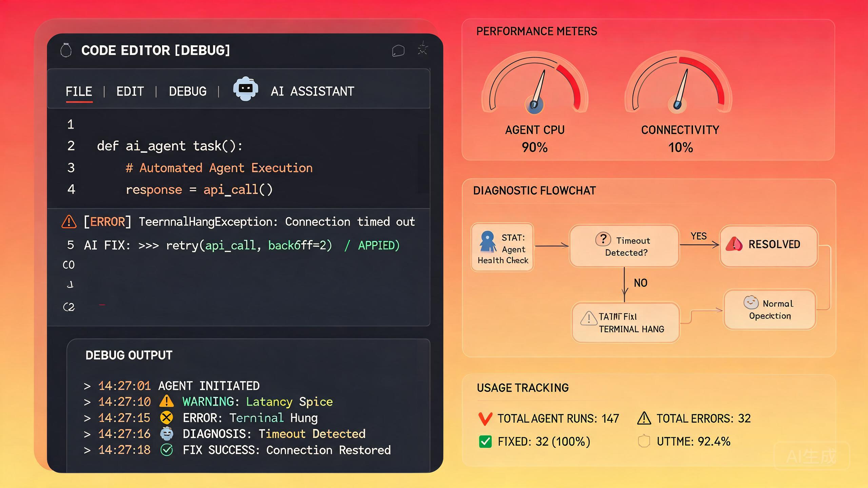Open the EDIT menu

click(x=130, y=91)
